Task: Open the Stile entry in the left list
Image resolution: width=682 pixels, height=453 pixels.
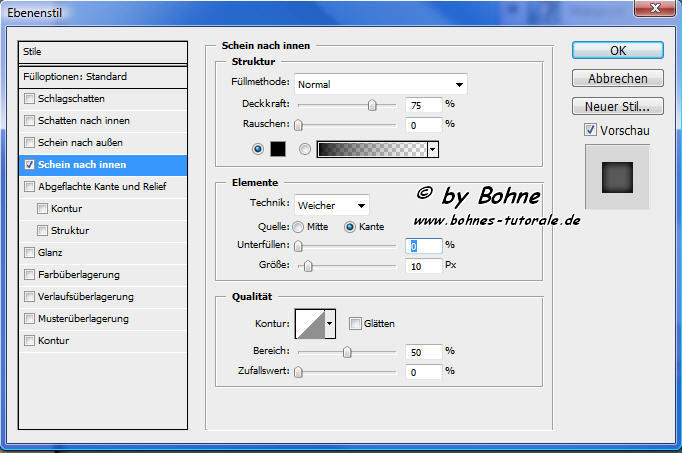Action: click(x=103, y=52)
